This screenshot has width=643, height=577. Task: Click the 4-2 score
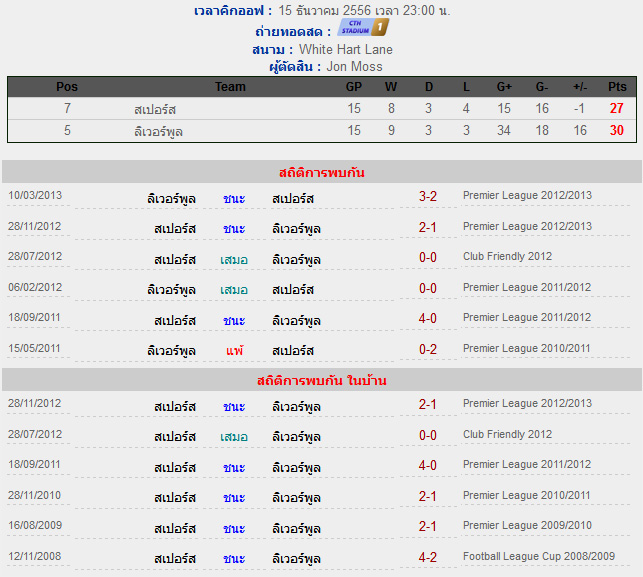tap(428, 557)
